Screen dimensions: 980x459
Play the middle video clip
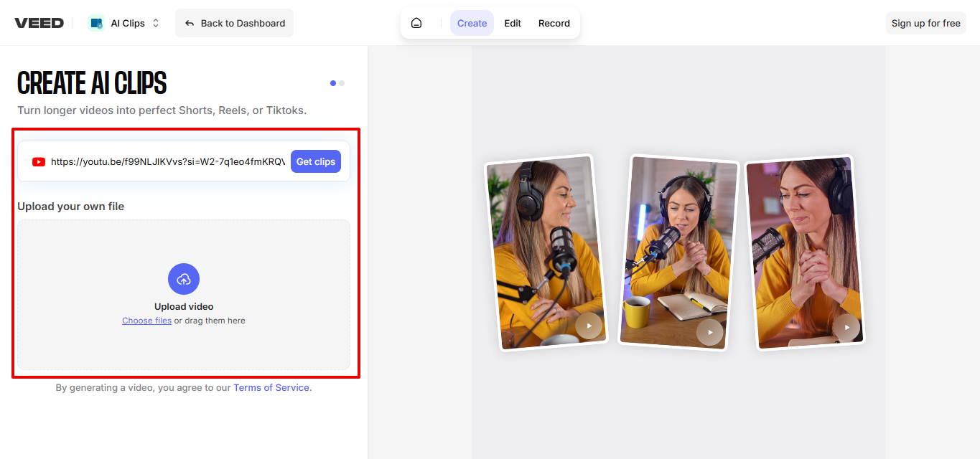coord(710,332)
